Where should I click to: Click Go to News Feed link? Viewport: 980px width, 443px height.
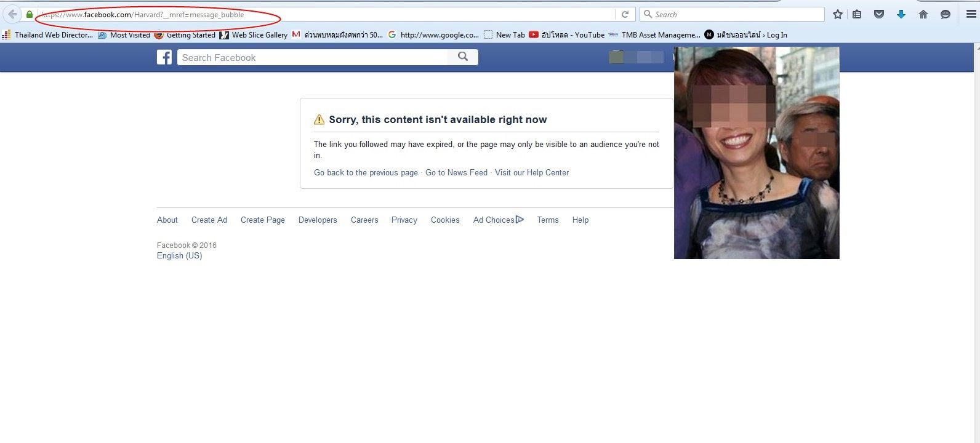[x=456, y=172]
